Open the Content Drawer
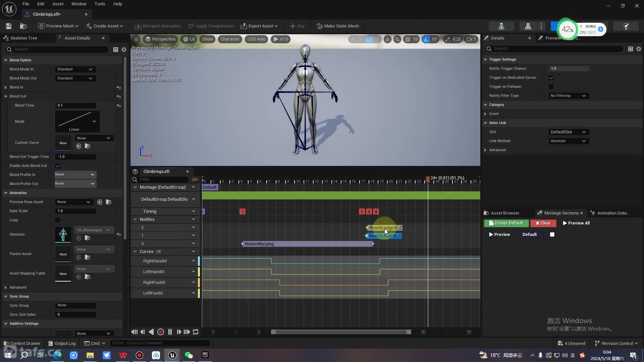644x362 pixels. tap(22, 344)
